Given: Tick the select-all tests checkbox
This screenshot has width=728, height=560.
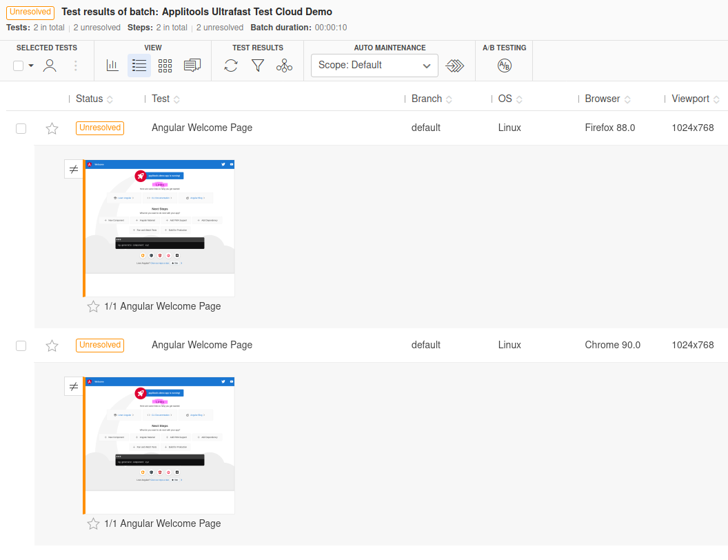Looking at the screenshot, I should (x=19, y=66).
